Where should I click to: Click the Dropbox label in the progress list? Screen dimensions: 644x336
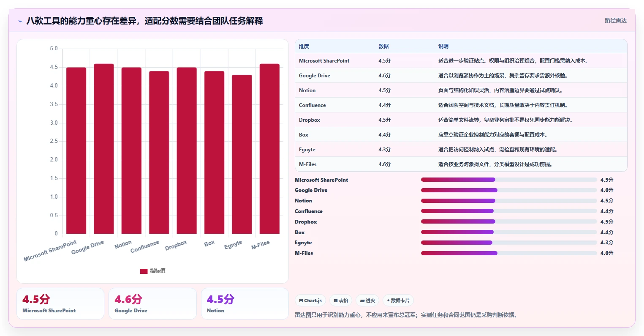click(x=306, y=222)
